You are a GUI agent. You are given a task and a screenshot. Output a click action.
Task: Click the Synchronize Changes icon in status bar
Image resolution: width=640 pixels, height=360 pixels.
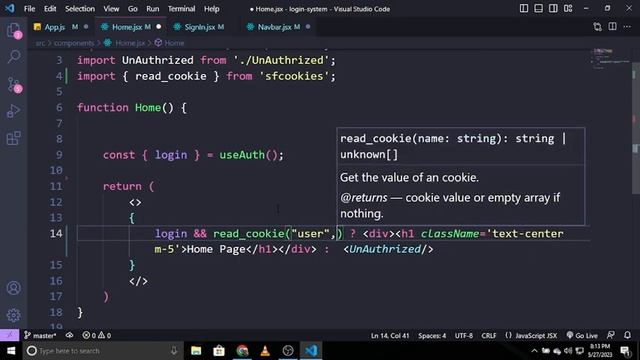click(x=69, y=336)
